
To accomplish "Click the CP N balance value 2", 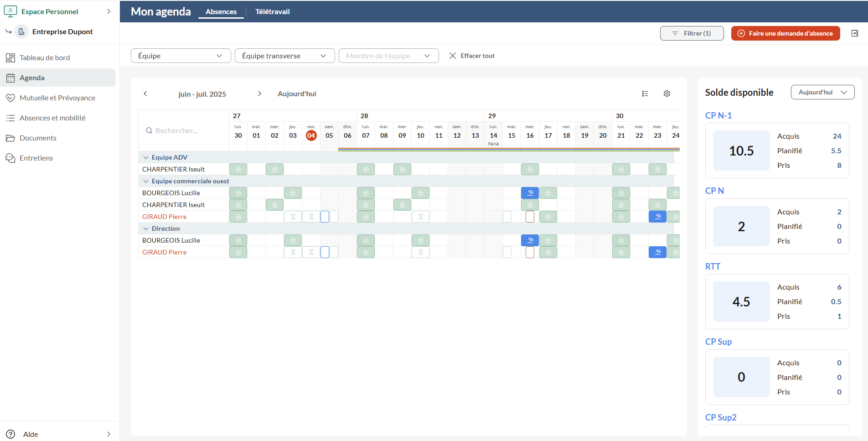I will point(741,226).
